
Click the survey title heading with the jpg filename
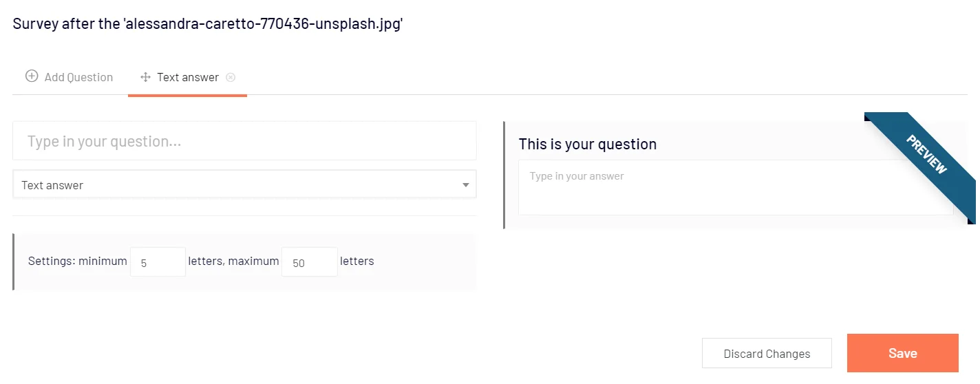click(x=207, y=23)
